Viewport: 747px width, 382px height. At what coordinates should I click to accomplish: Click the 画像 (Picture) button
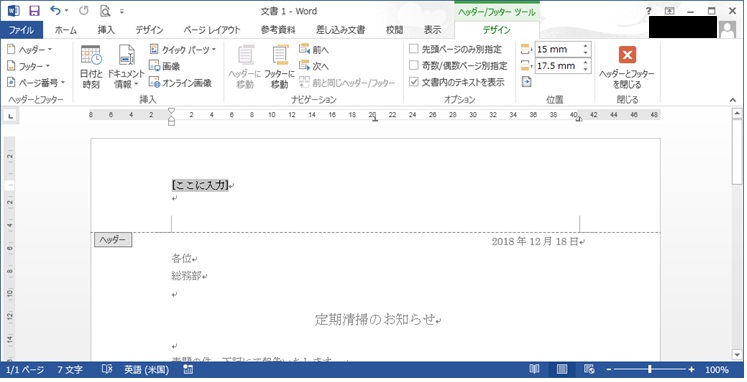click(x=165, y=66)
